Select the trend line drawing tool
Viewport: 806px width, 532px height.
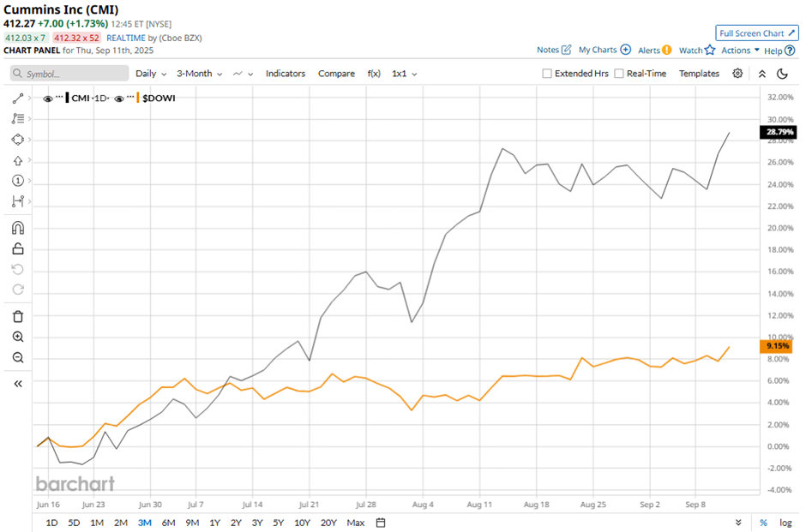[x=17, y=98]
